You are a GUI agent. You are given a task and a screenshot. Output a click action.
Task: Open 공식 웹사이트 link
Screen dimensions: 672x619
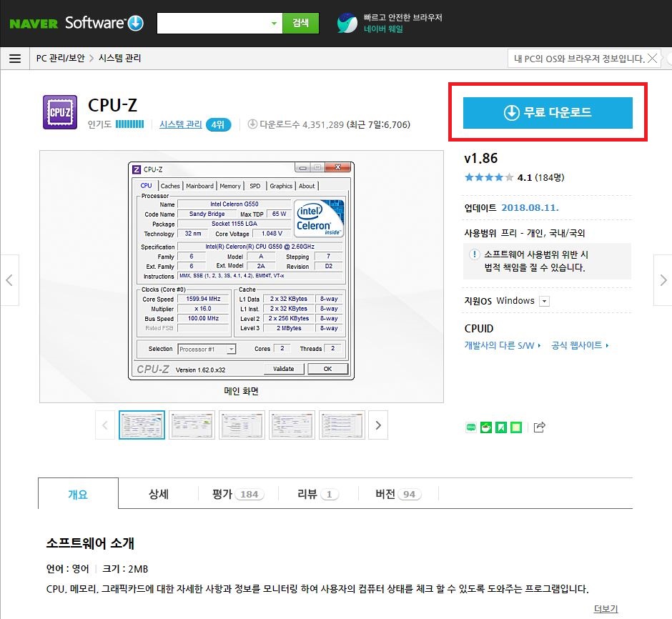pyautogui.click(x=580, y=345)
